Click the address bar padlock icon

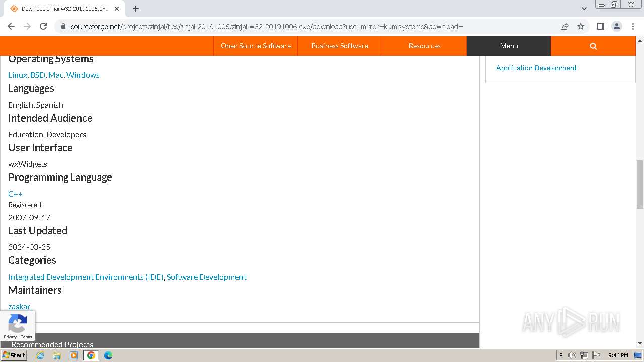click(x=63, y=26)
